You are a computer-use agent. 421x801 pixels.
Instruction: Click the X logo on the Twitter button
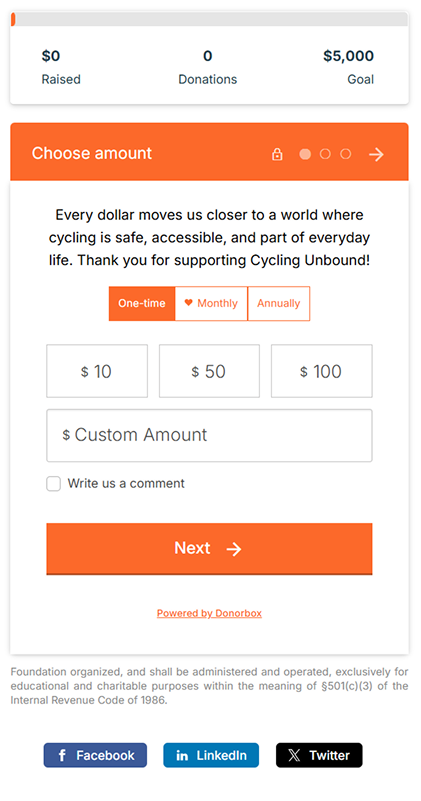(x=294, y=756)
